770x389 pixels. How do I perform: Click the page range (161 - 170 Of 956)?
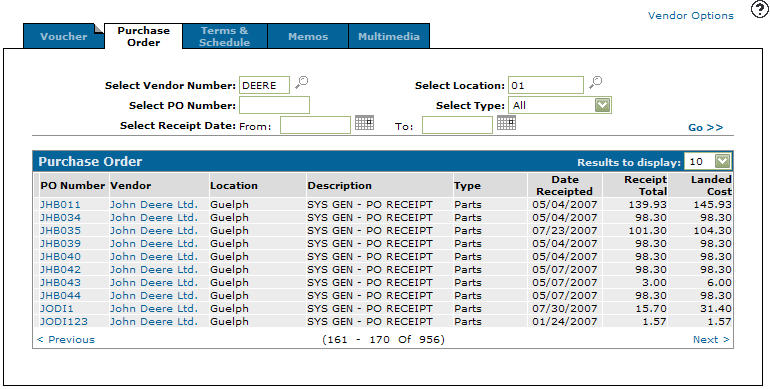pos(383,339)
